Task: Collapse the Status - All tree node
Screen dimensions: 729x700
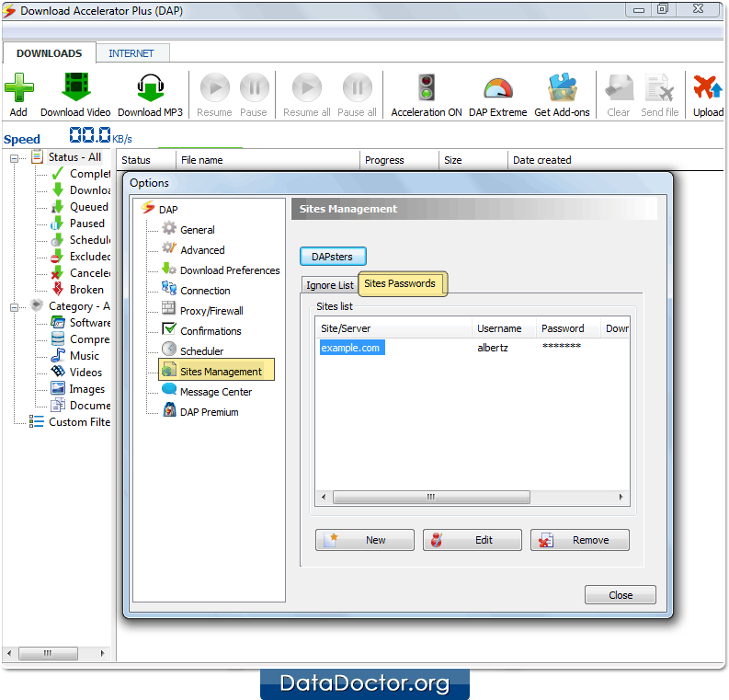Action: click(x=15, y=158)
